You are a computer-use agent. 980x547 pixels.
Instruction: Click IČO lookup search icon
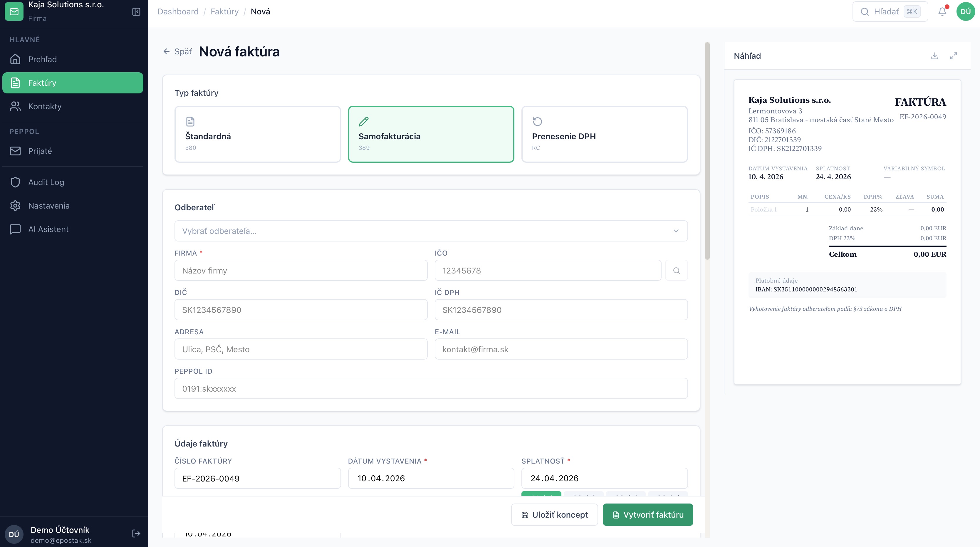pyautogui.click(x=676, y=271)
